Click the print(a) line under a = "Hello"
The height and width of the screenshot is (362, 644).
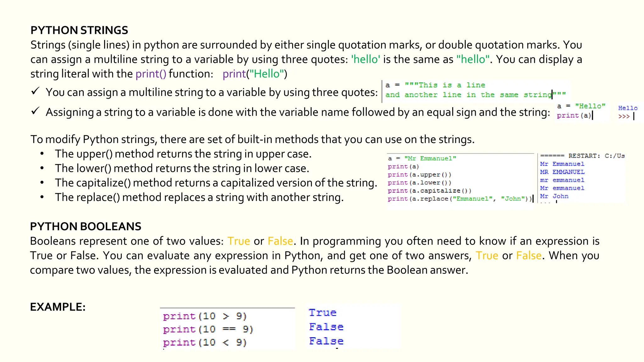point(574,116)
